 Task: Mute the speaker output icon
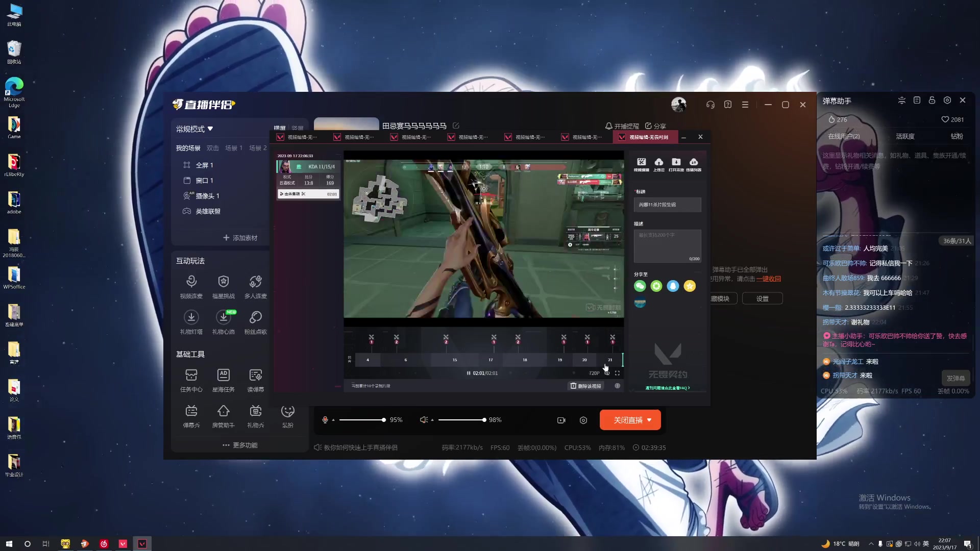(x=424, y=420)
